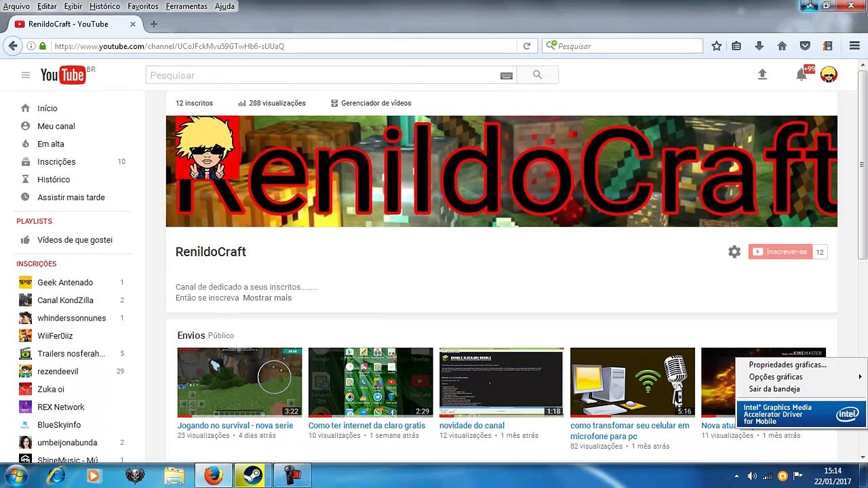Open Firefox bookmarks list icon

(736, 46)
